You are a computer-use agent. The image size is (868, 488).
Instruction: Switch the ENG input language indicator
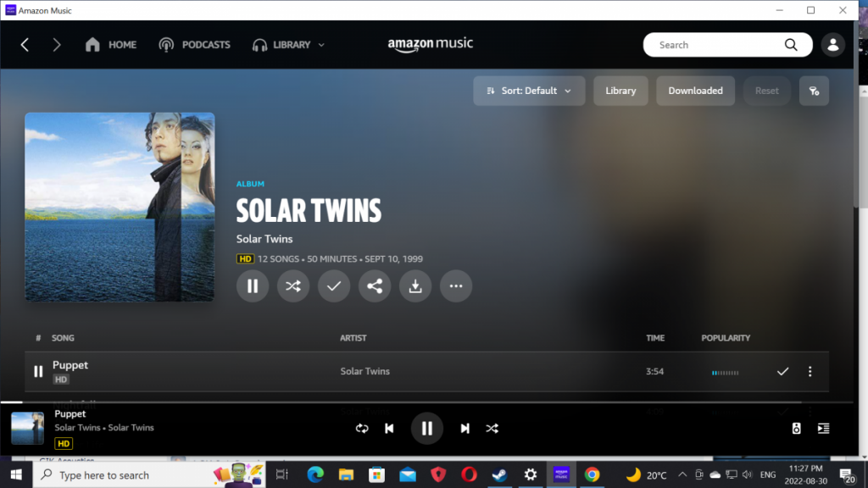click(x=768, y=474)
